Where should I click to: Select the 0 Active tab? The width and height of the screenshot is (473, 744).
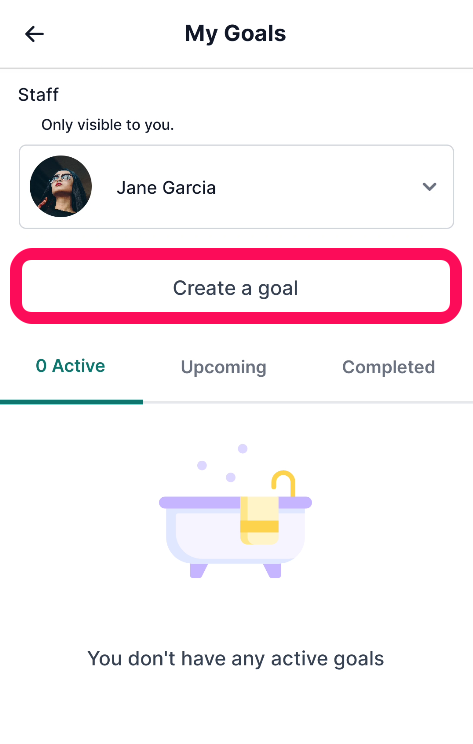click(x=71, y=366)
